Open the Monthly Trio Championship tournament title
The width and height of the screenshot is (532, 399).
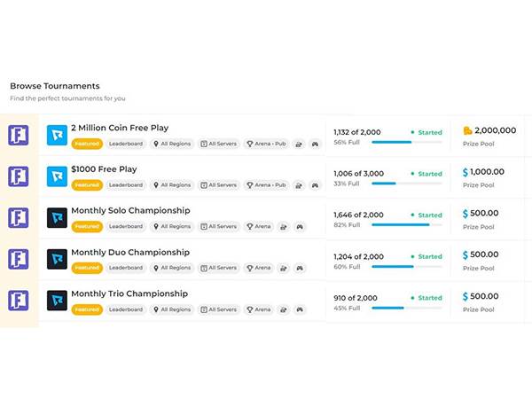tap(129, 293)
